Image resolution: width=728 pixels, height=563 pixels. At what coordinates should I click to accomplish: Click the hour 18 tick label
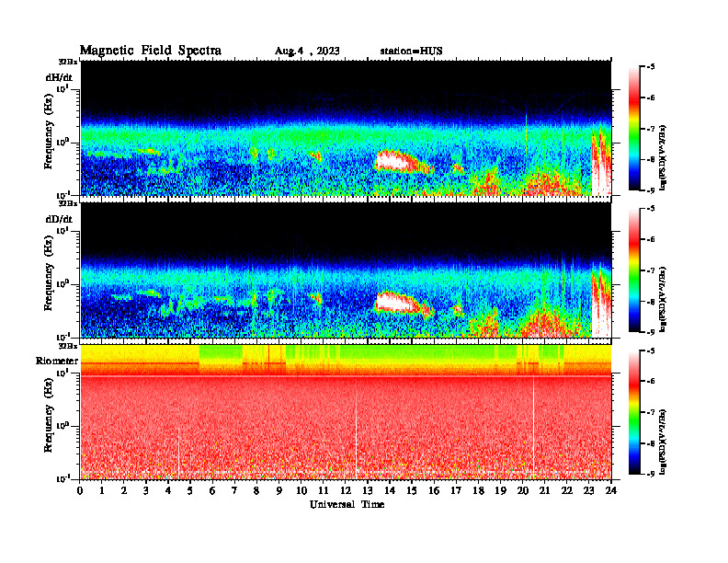[478, 490]
